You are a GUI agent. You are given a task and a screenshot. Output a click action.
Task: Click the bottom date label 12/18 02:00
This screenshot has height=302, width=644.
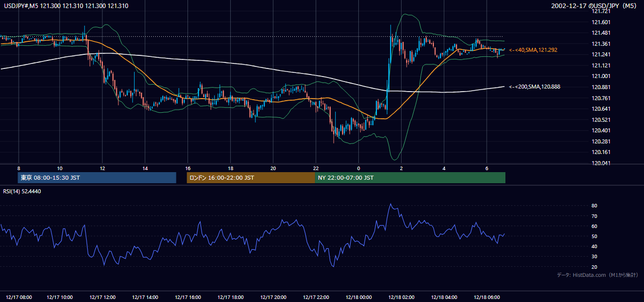(402, 296)
